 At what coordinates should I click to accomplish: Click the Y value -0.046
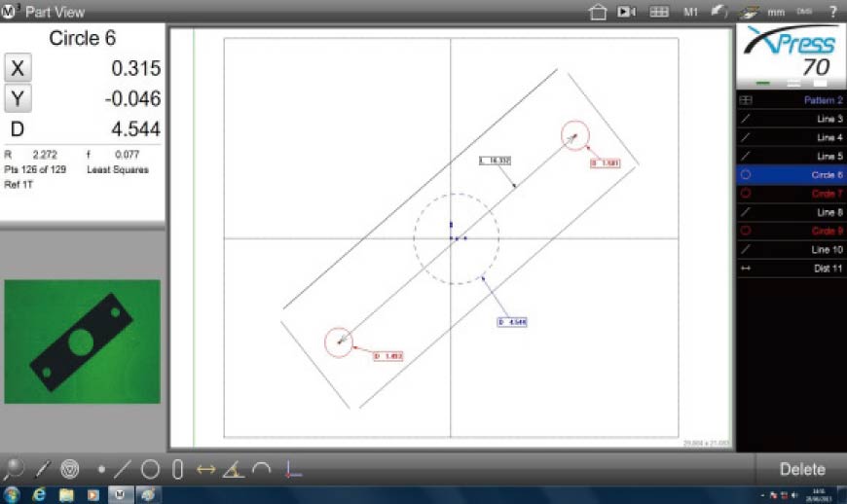(x=132, y=98)
